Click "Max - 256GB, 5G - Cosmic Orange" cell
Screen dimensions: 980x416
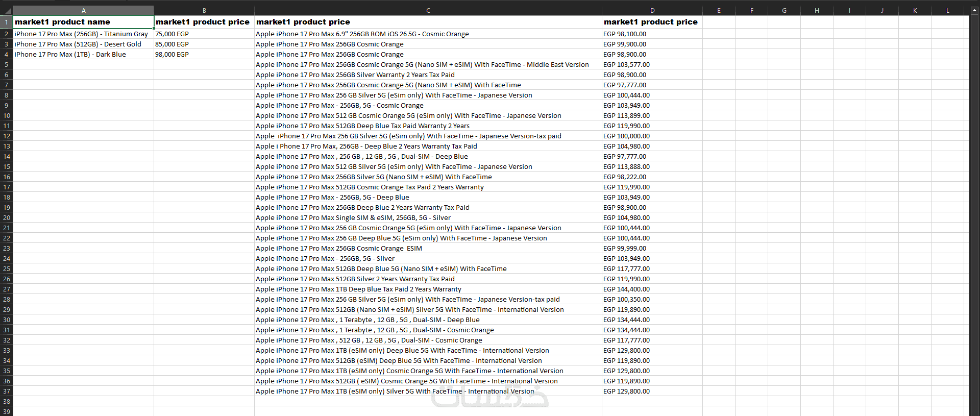428,105
